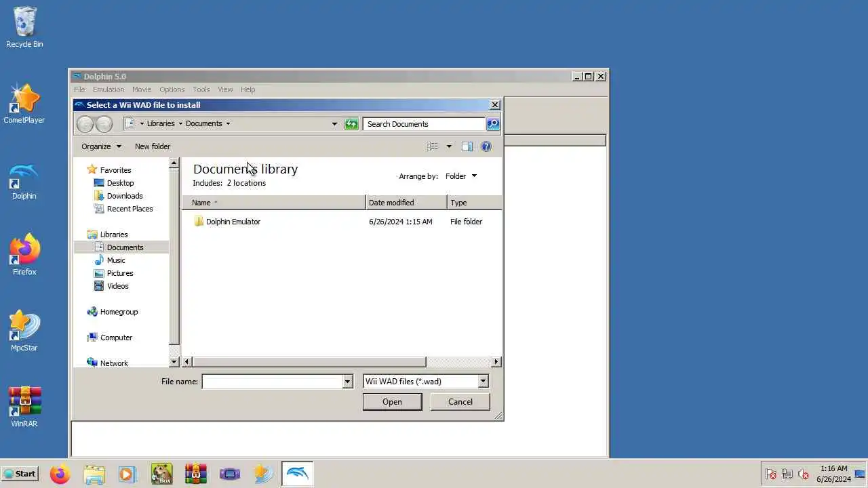The image size is (868, 488).
Task: Open the View menu
Action: click(225, 89)
